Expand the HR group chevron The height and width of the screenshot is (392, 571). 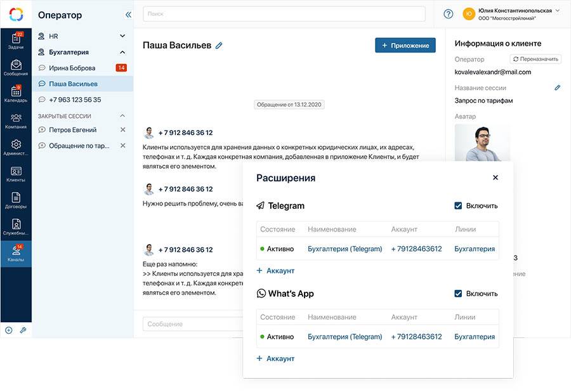pos(122,36)
